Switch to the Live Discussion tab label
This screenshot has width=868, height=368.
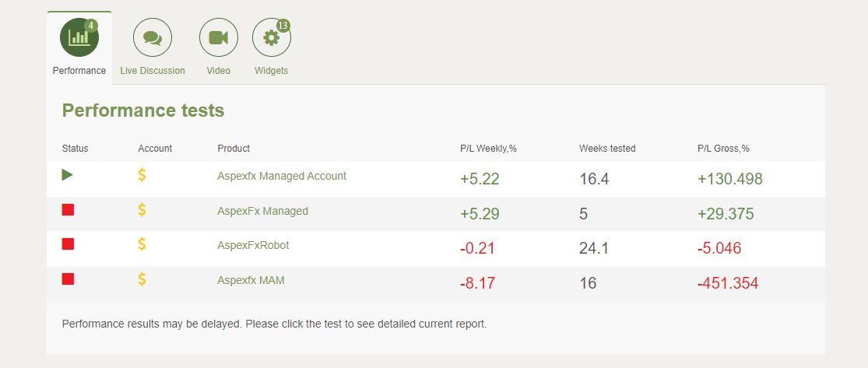tap(153, 71)
